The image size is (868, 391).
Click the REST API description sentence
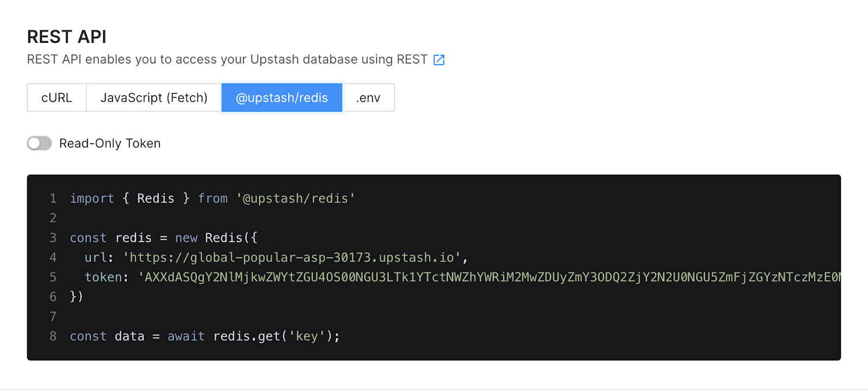point(227,60)
